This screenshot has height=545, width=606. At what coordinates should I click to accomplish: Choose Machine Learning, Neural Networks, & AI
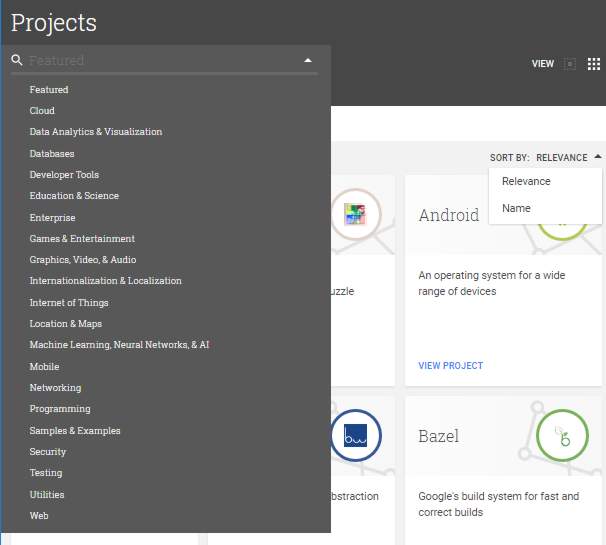(x=119, y=345)
